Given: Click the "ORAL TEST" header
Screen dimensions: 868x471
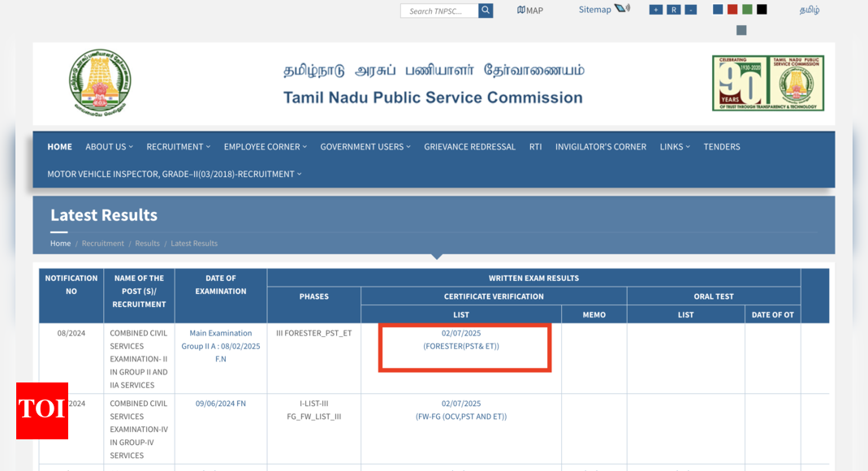Looking at the screenshot, I should point(714,296).
